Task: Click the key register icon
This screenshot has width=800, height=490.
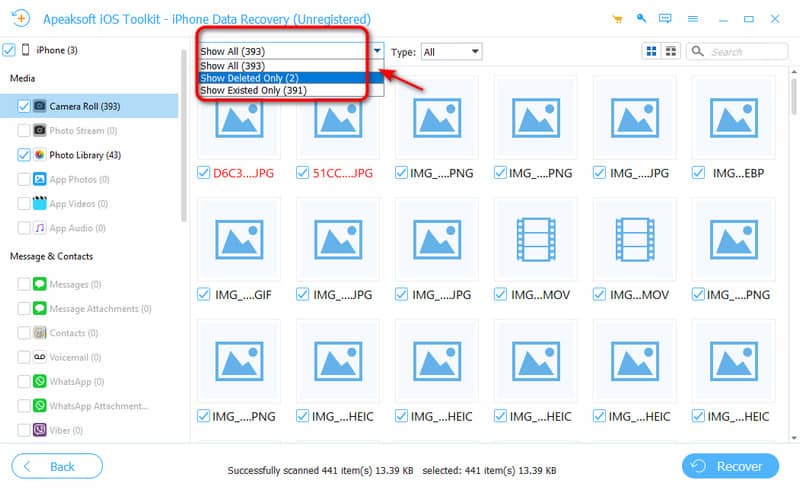Action: [642, 19]
